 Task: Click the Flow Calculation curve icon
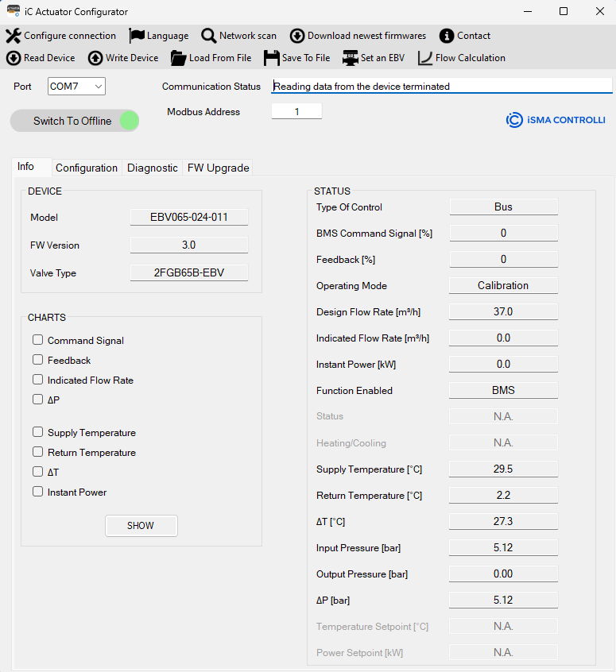425,58
